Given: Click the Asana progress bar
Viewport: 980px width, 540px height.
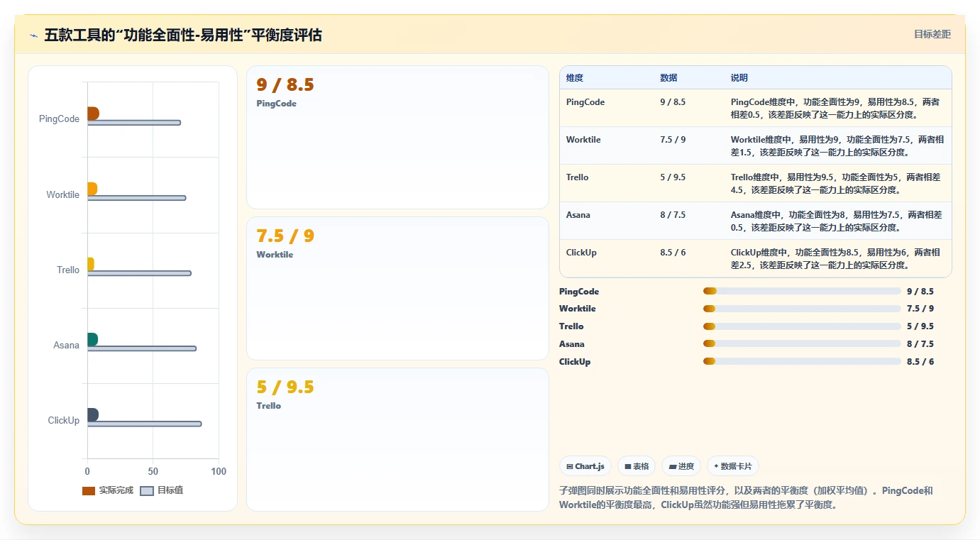Looking at the screenshot, I should tap(802, 344).
